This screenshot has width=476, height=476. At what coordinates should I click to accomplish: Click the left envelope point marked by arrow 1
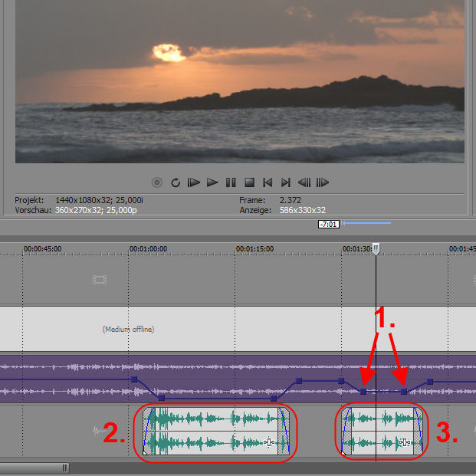tap(364, 391)
